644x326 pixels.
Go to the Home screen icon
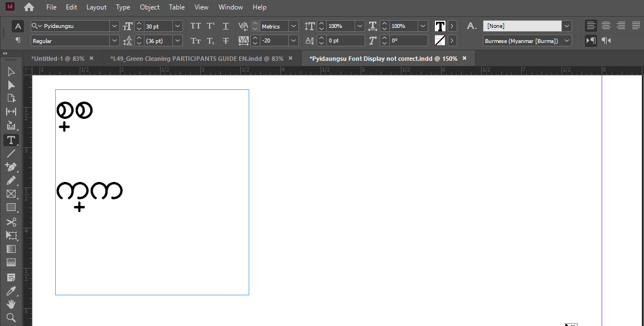click(x=29, y=7)
